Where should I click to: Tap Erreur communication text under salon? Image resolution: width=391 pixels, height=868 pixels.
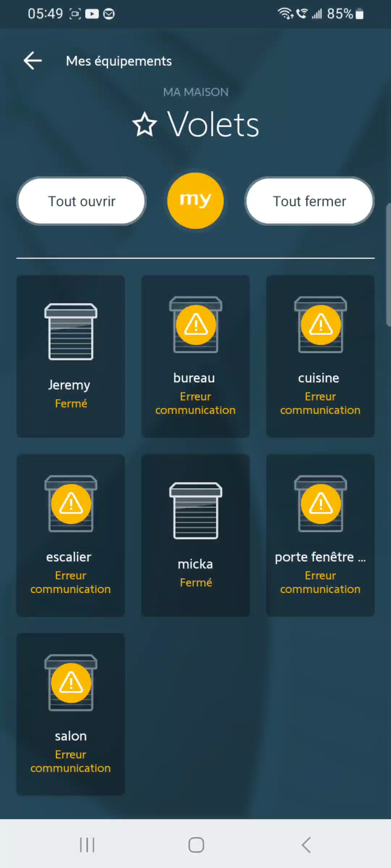[71, 761]
